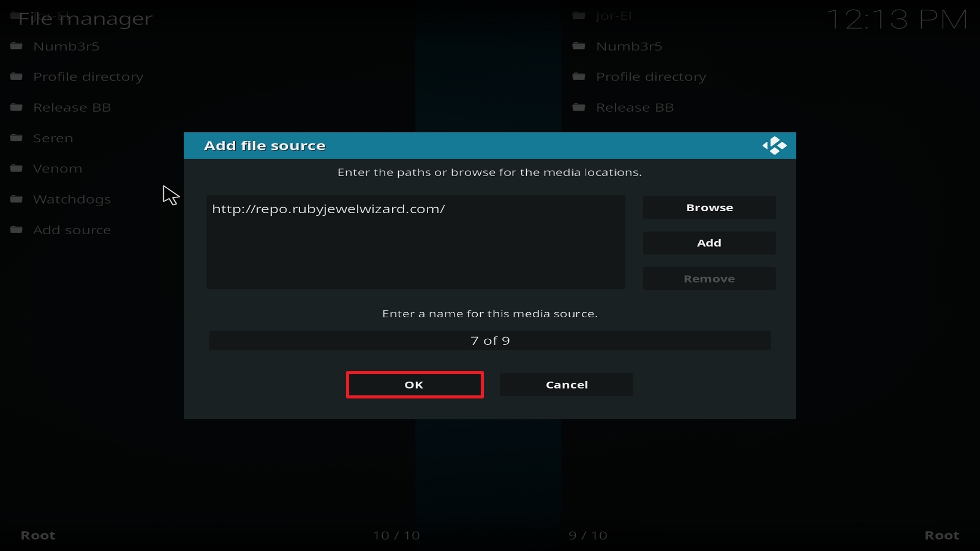Open Jor-El folder in right pane
980x551 pixels.
614,16
